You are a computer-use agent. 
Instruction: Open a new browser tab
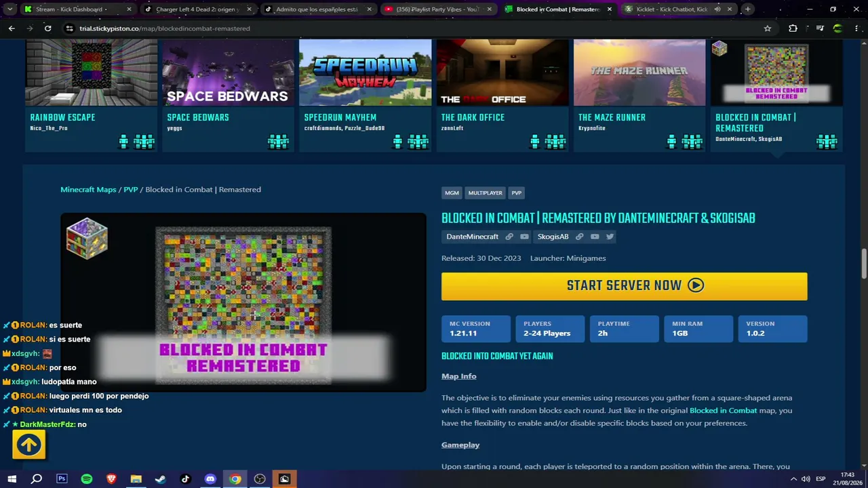pos(747,9)
